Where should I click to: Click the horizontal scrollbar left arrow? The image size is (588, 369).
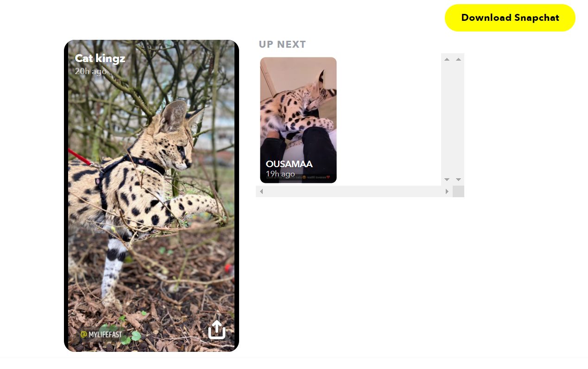[261, 191]
